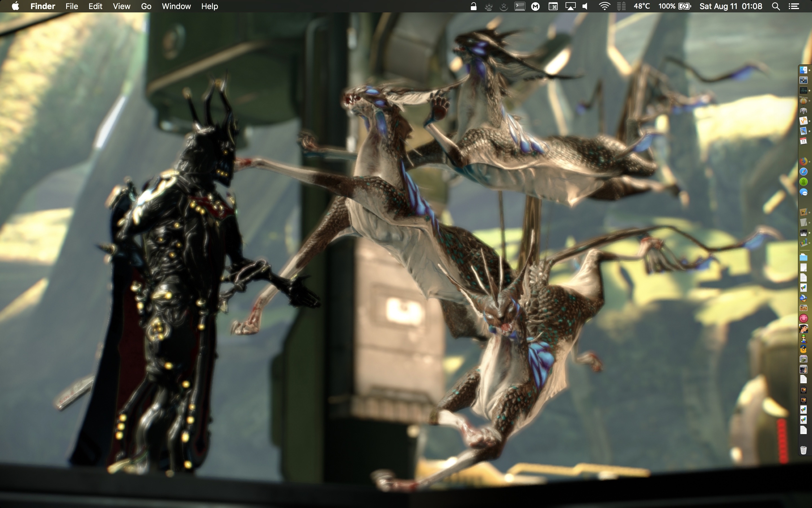
Task: Open the propeller beanie ball dock app
Action: click(803, 100)
